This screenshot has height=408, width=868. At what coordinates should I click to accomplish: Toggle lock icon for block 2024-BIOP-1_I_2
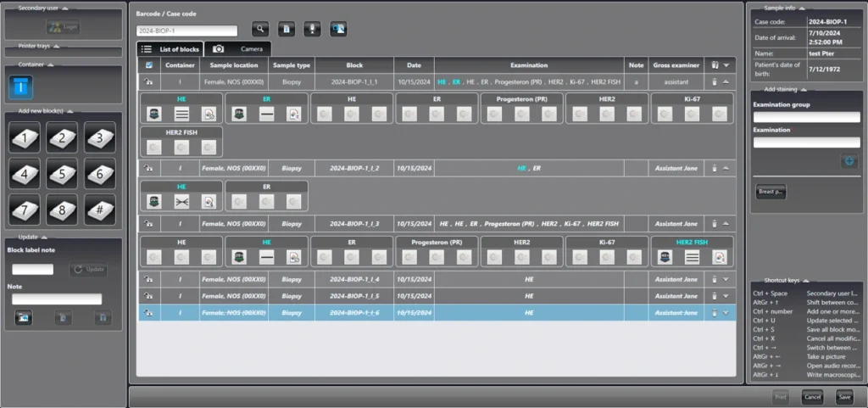point(149,168)
